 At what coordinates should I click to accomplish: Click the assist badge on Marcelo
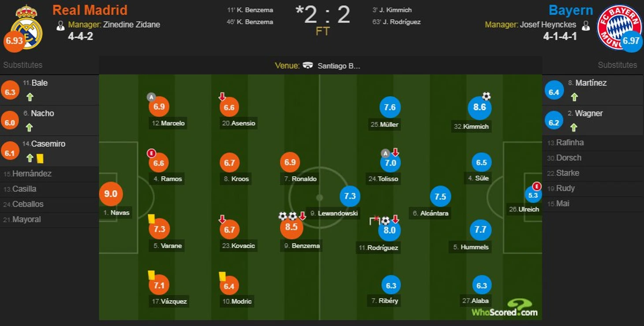tap(151, 97)
